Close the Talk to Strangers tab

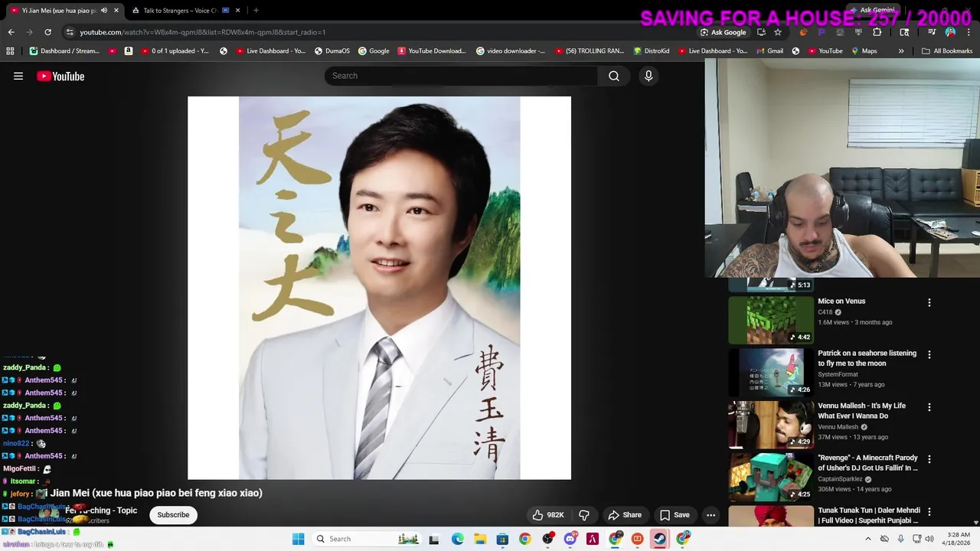pyautogui.click(x=238, y=10)
